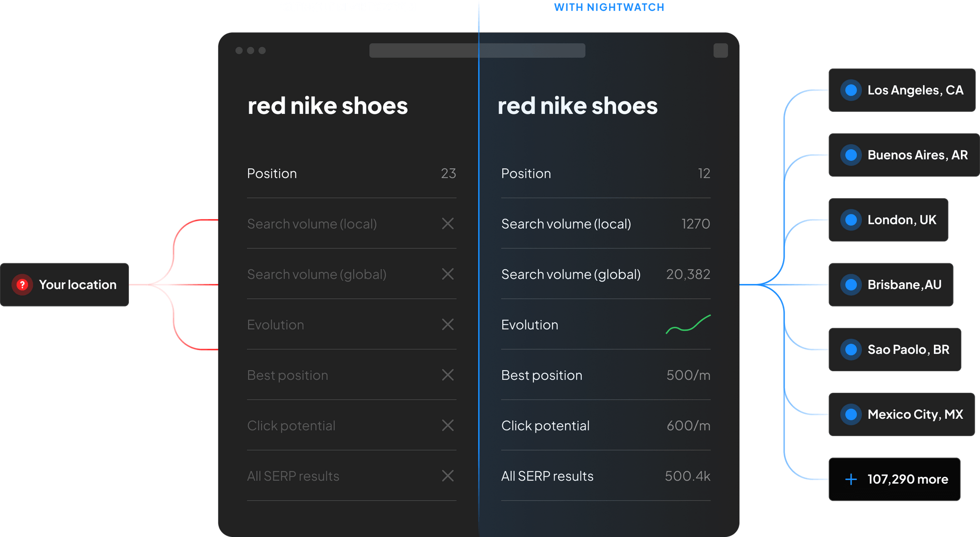Choose the Brisbane, AU location

(x=904, y=284)
